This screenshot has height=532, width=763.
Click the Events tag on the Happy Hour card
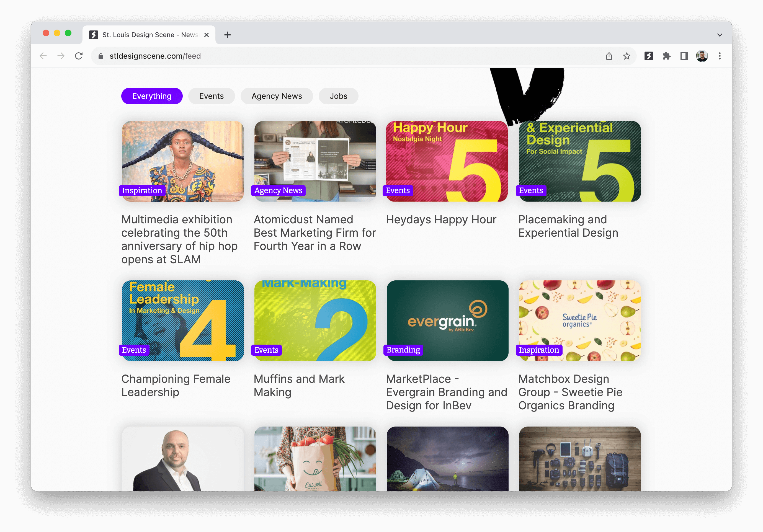point(398,190)
